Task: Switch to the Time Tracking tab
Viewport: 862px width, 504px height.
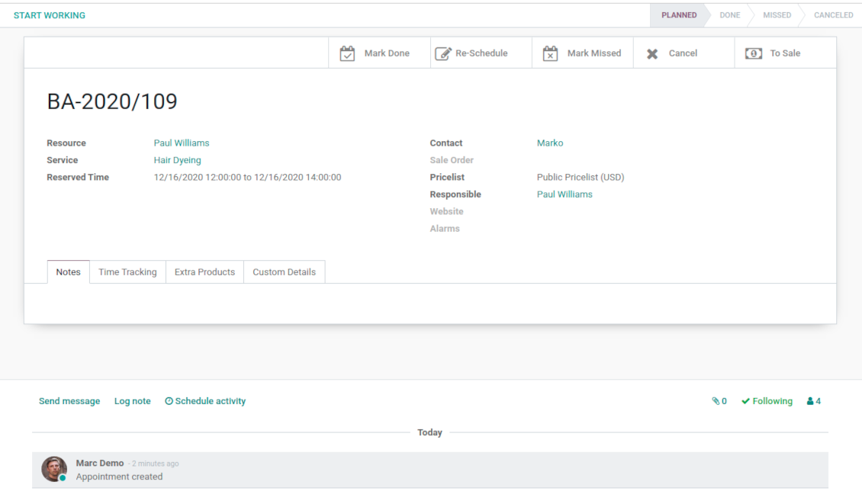Action: click(x=127, y=272)
